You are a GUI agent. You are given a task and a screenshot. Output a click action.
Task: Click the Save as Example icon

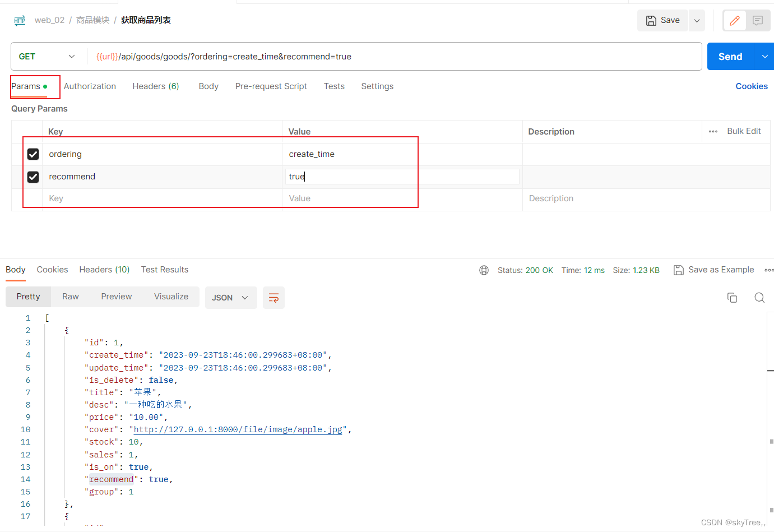click(679, 270)
